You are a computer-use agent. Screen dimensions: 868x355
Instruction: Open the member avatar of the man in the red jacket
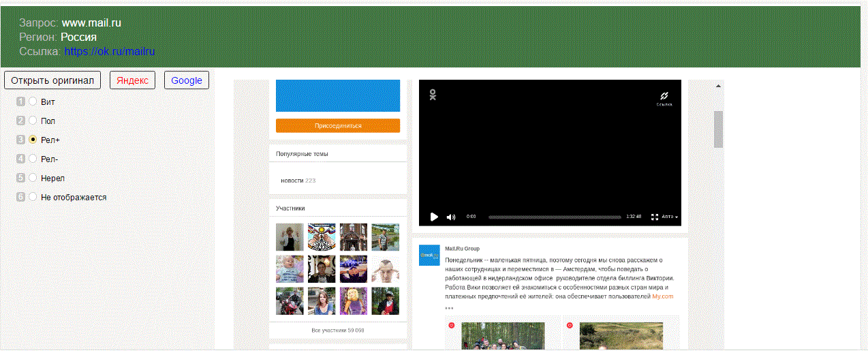[386, 301]
